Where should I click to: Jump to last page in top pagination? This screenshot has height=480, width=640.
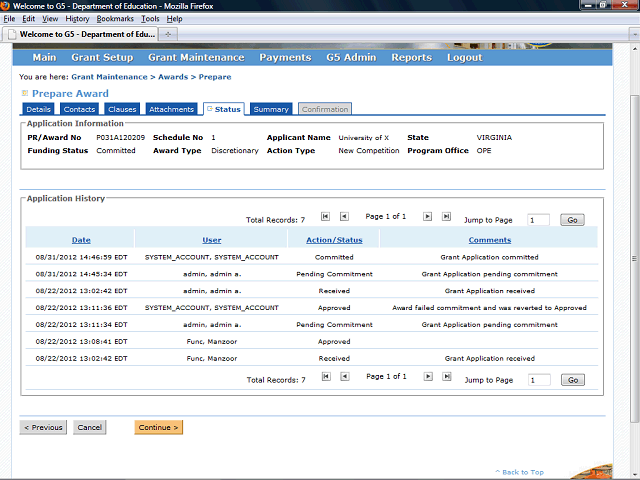coord(446,216)
